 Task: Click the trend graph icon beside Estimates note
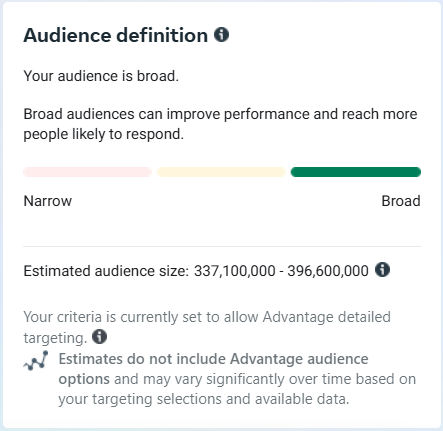(x=36, y=361)
